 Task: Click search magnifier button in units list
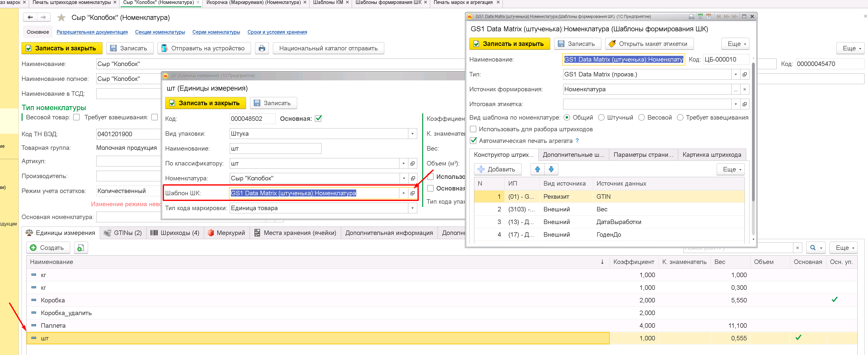[x=813, y=248]
